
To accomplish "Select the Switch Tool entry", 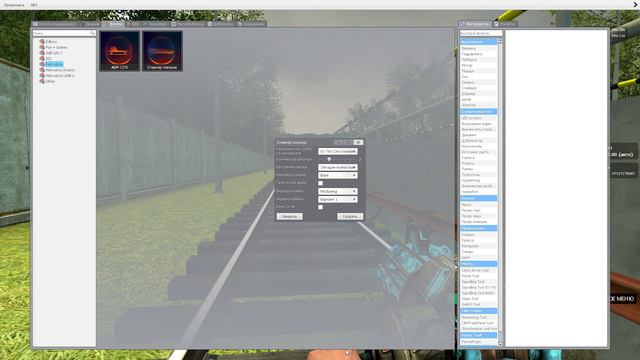I will pyautogui.click(x=478, y=304).
